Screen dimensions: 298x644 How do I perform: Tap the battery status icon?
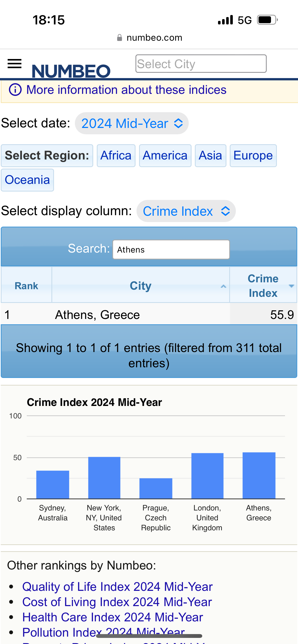coord(267,20)
